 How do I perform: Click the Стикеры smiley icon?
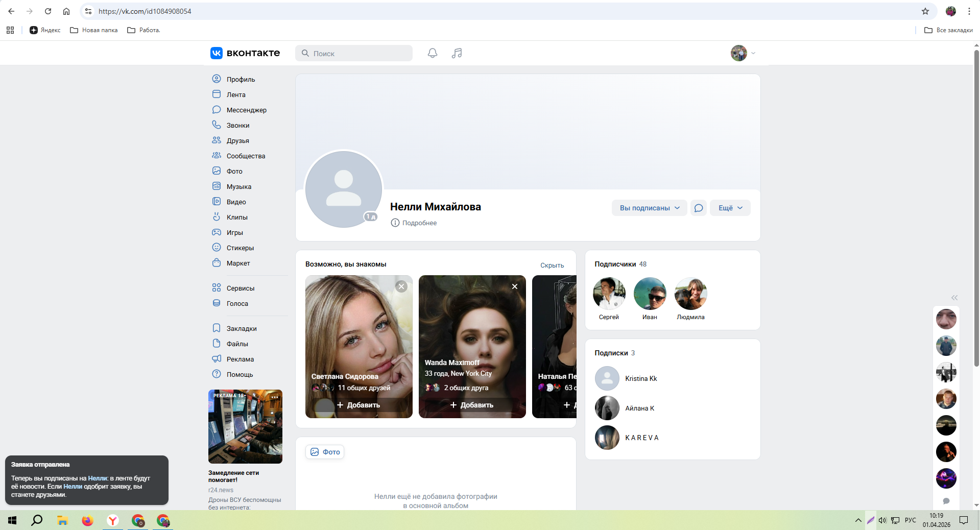tap(217, 248)
